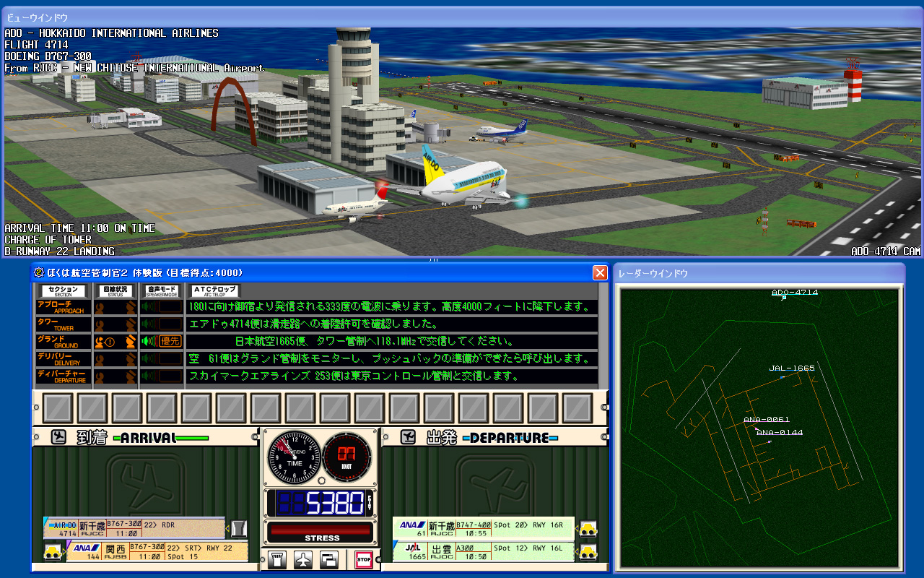Screen dimensions: 924x578
Task: Click the overlapping windows icon near STOP
Action: (x=330, y=559)
